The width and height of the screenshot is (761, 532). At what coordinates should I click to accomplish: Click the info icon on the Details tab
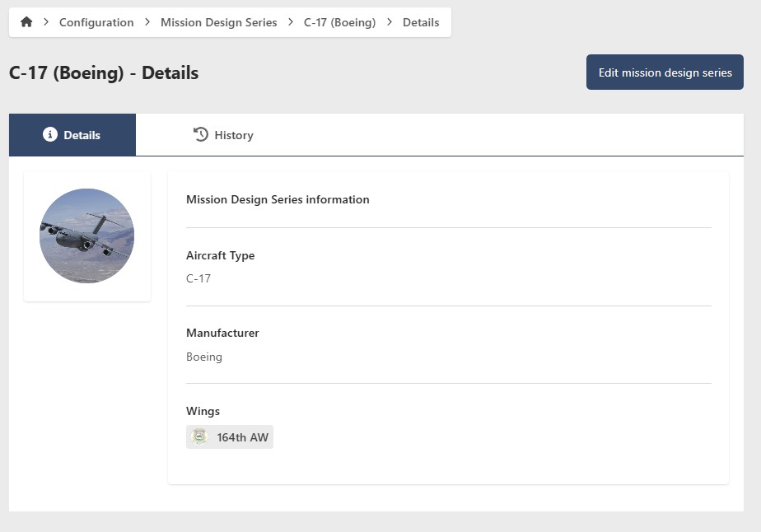(x=51, y=134)
